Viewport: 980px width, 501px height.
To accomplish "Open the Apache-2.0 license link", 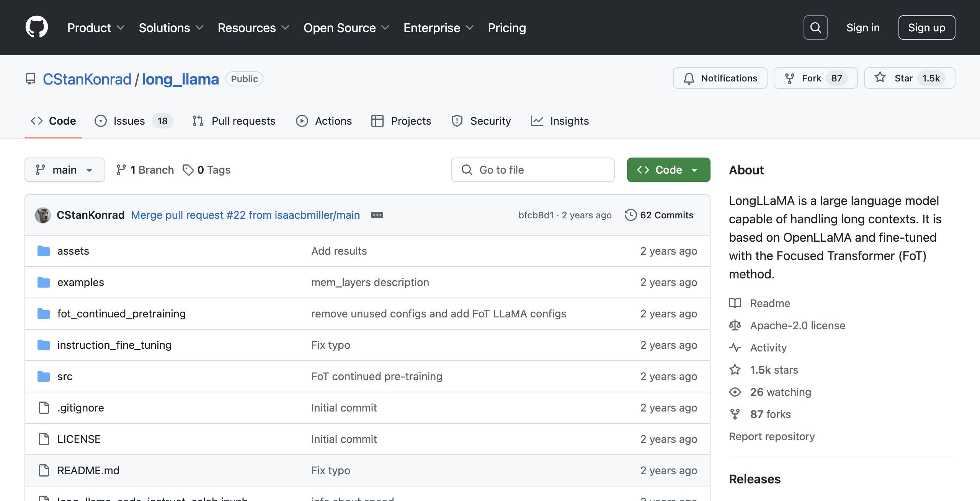I will click(x=797, y=325).
